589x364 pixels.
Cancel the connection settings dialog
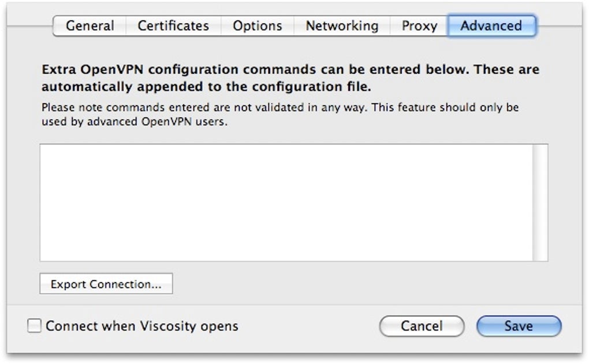(422, 326)
